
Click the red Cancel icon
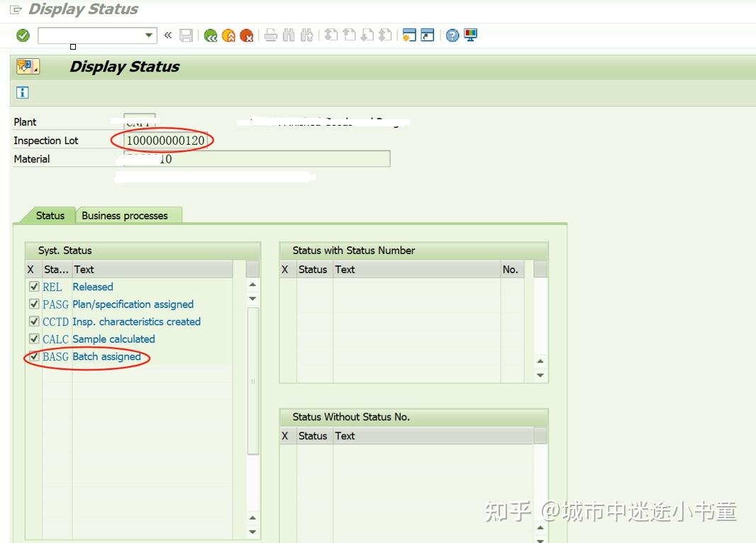click(246, 35)
